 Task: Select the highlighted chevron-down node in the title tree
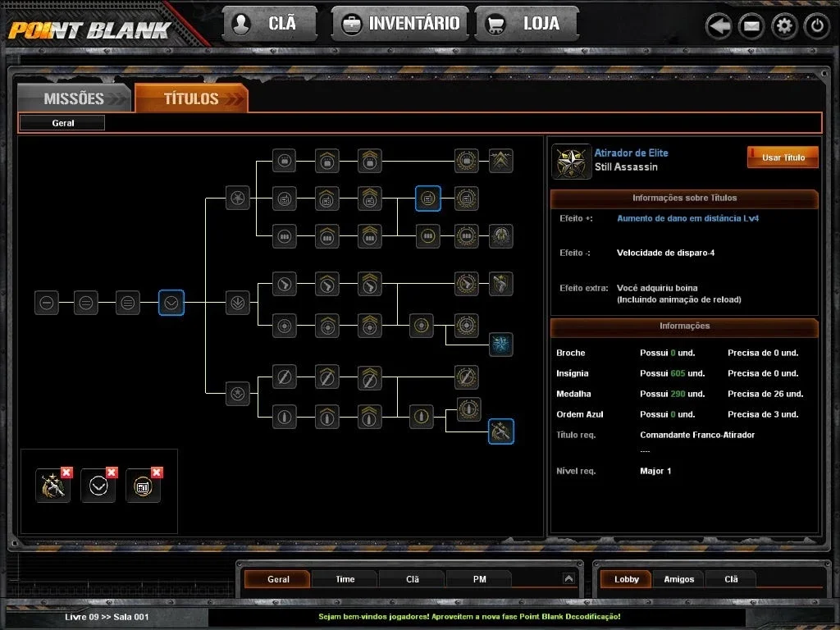171,303
